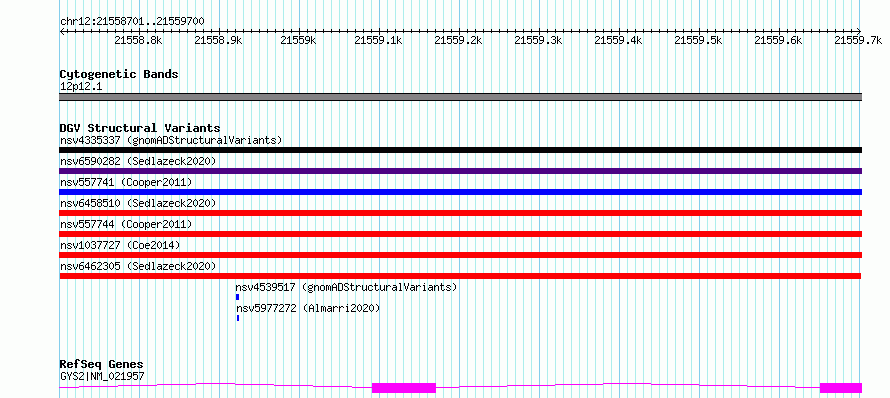
Task: Select the red nsv1037727 variant bar
Action: pyautogui.click(x=461, y=255)
